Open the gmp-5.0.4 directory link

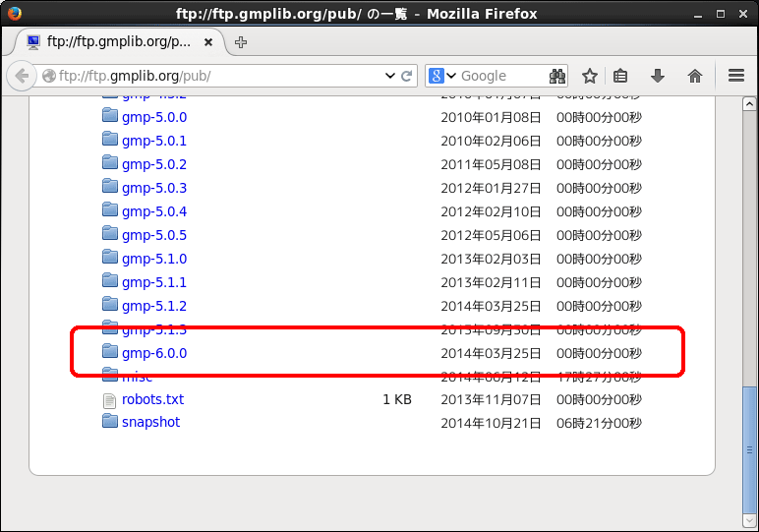[154, 211]
